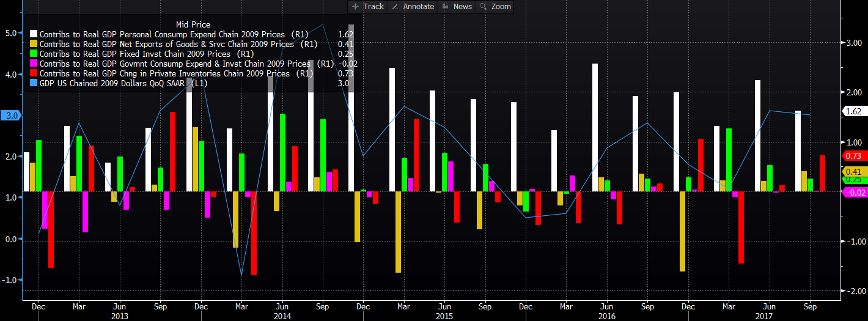Activate the Track crosshair tool
The width and height of the screenshot is (868, 321).
point(367,6)
